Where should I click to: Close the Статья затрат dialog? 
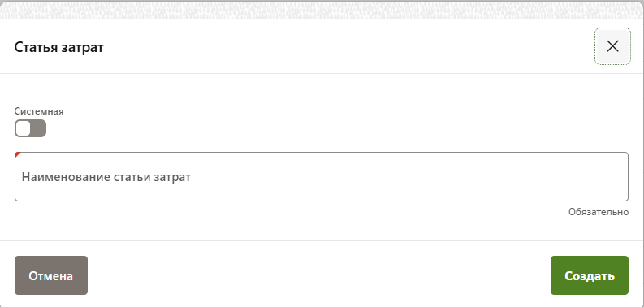click(x=612, y=46)
